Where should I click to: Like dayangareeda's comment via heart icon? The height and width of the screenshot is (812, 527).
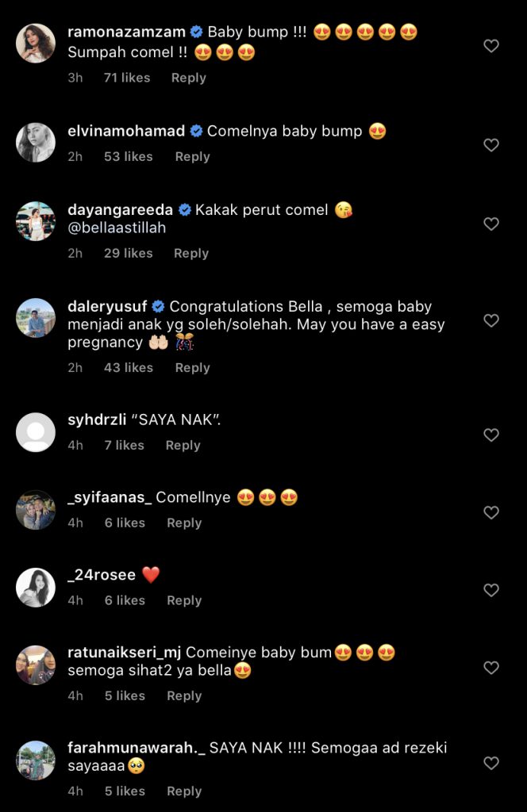pos(491,224)
